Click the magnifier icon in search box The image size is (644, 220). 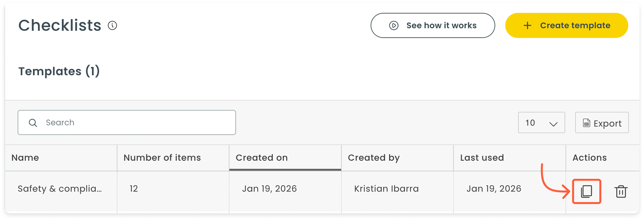pos(33,123)
